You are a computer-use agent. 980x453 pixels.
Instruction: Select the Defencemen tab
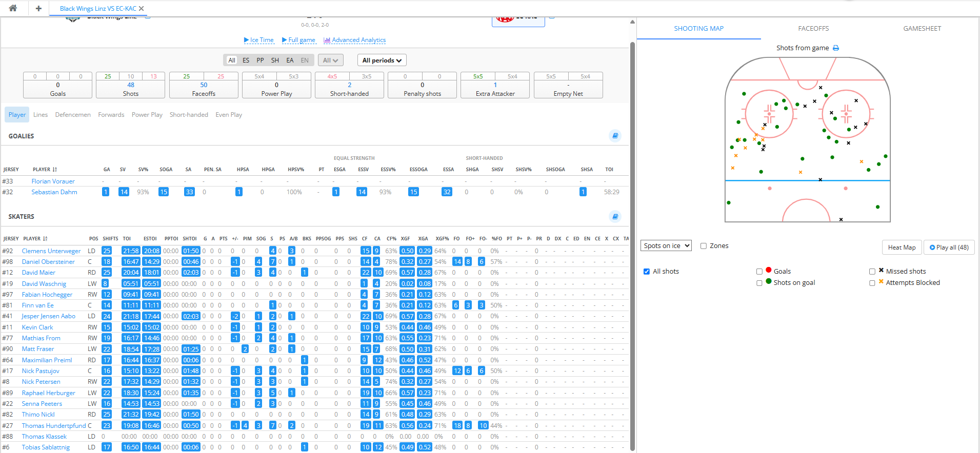pos(73,115)
